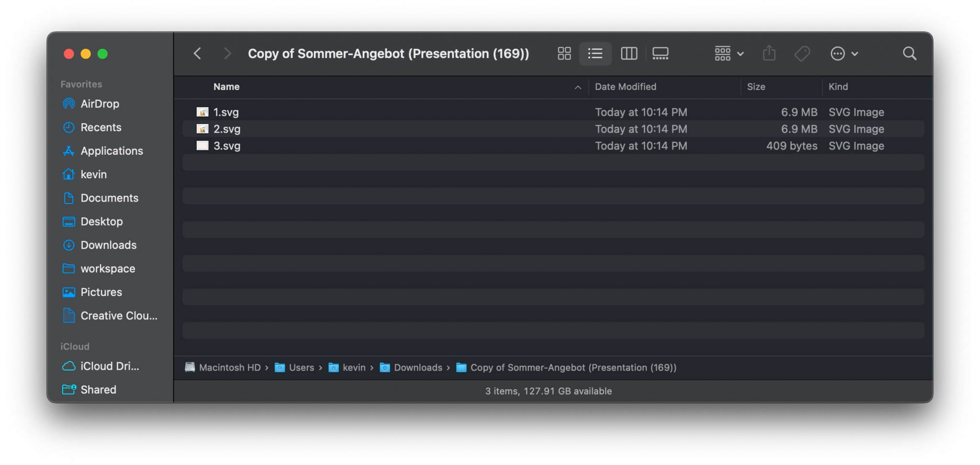Click the SVG Image kind of 1.svg
Image resolution: width=980 pixels, height=465 pixels.
click(856, 112)
